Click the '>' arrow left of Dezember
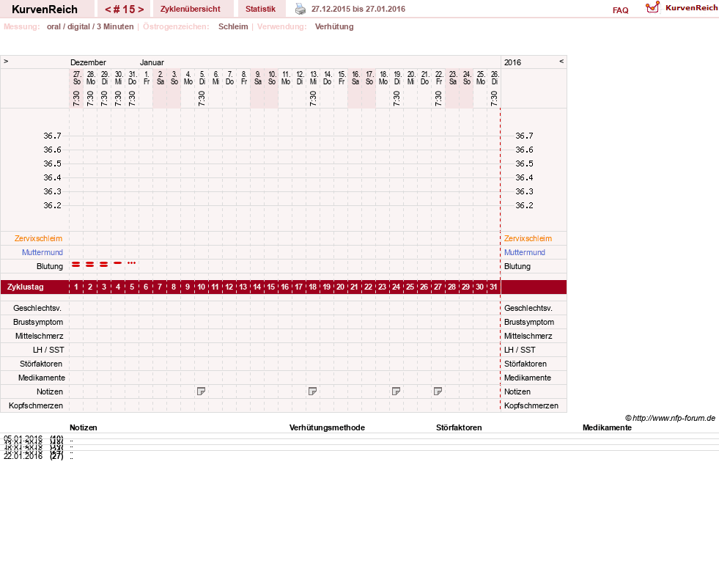 click(6, 62)
